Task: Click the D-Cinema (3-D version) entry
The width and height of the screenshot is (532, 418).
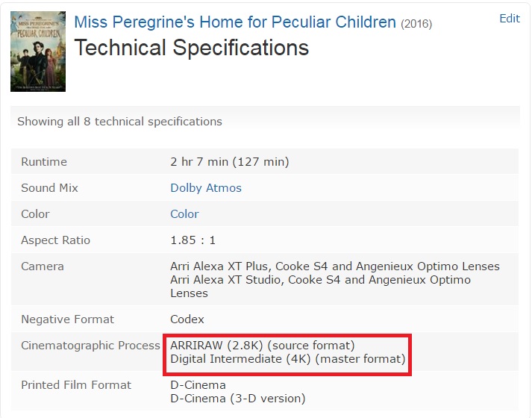Action: [238, 399]
